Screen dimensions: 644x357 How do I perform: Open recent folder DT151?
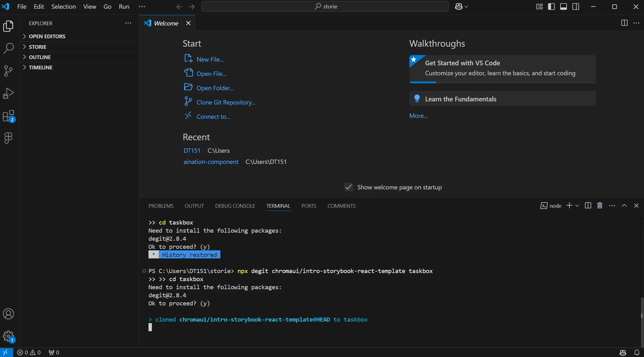point(192,151)
